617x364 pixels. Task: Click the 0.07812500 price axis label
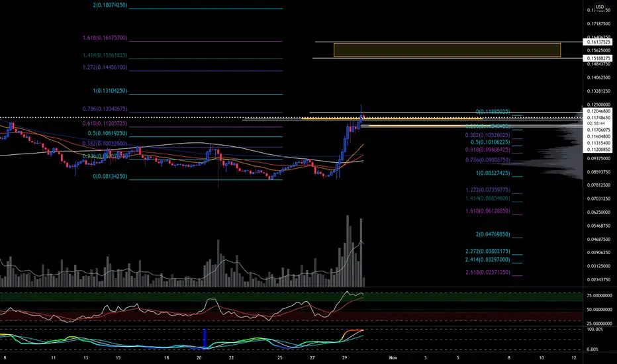coord(598,185)
